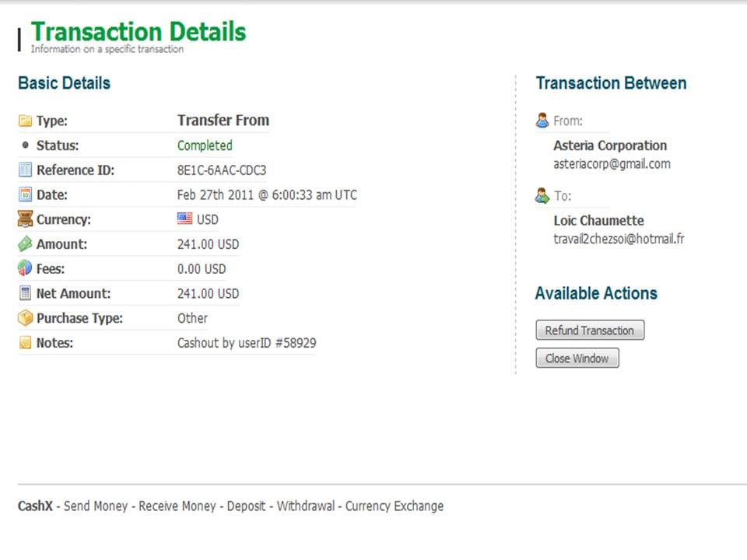Click the sticky note icon next to Notes

click(25, 343)
